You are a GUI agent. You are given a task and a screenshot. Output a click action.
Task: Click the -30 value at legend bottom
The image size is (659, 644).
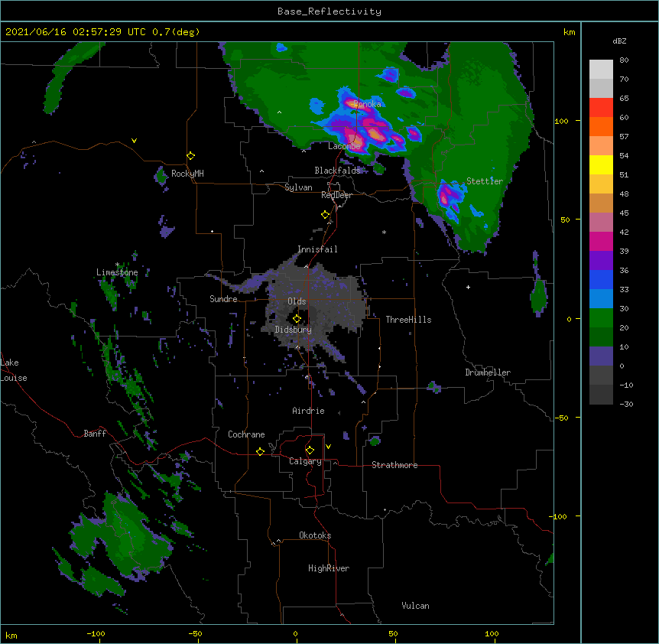(x=626, y=404)
